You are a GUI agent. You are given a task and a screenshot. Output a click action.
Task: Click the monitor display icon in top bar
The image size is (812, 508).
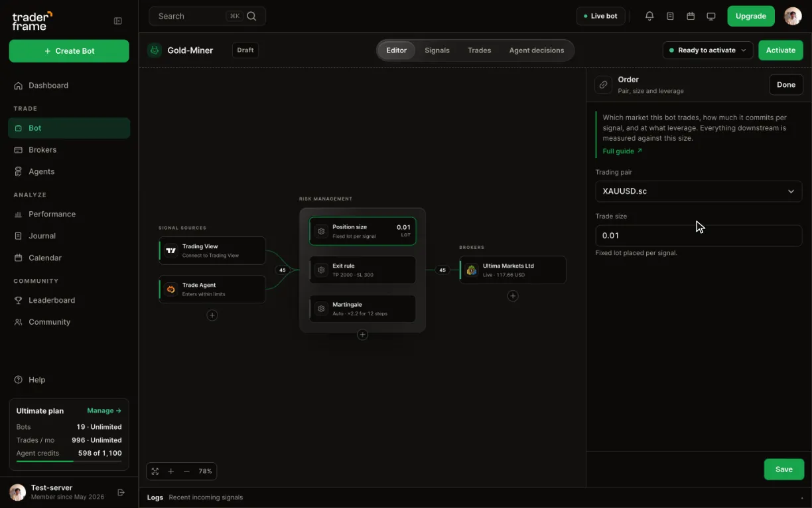point(711,16)
